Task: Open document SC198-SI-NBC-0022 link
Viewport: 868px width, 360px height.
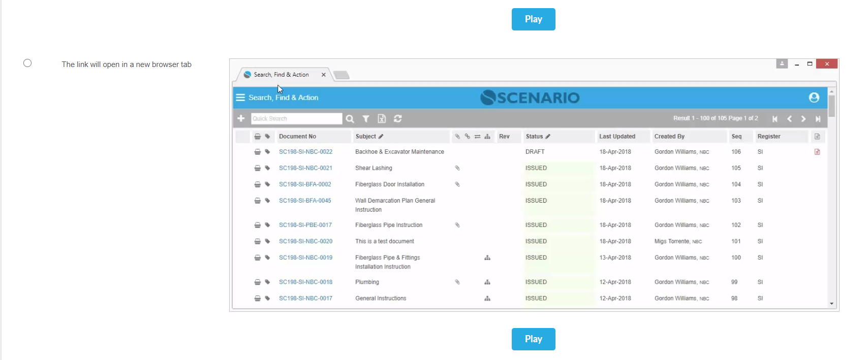Action: click(x=305, y=152)
